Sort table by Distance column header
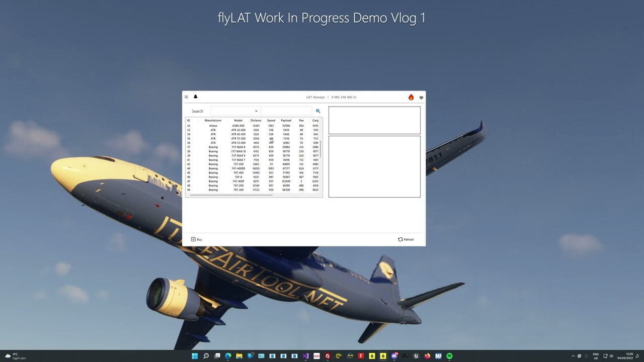Viewport: 644px width, 362px height. 256,121
